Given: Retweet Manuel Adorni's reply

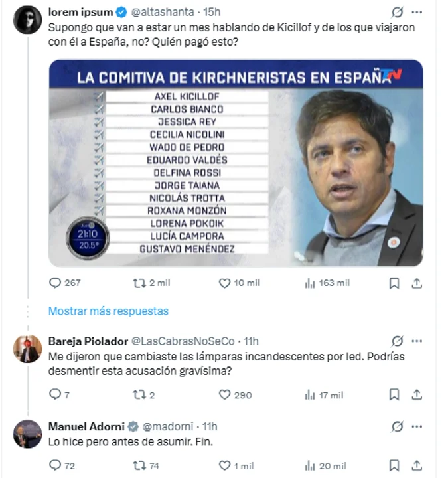Looking at the screenshot, I should click(x=139, y=466).
